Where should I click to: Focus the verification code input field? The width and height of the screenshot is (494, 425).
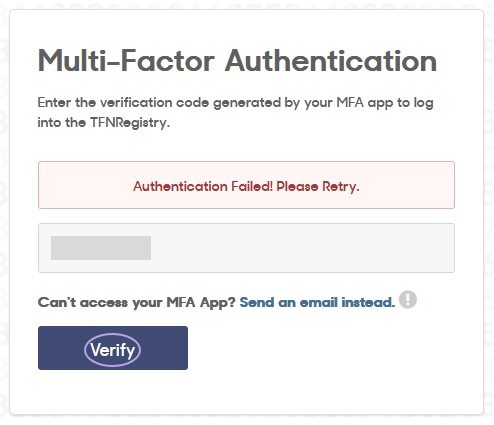pyautogui.click(x=246, y=248)
